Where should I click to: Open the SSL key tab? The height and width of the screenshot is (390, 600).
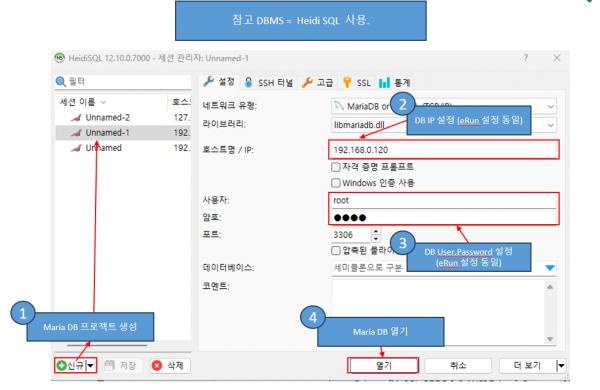point(357,82)
